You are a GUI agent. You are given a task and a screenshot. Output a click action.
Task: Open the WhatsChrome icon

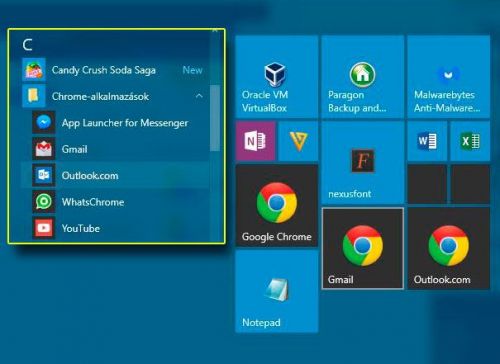pyautogui.click(x=44, y=202)
